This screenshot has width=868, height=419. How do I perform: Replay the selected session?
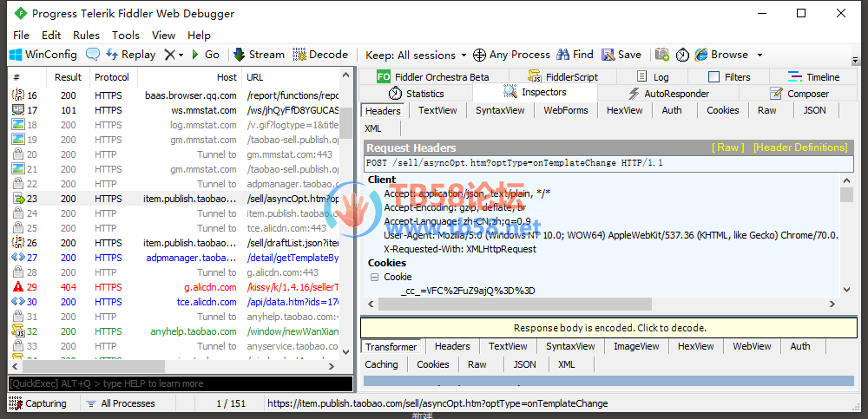[131, 55]
